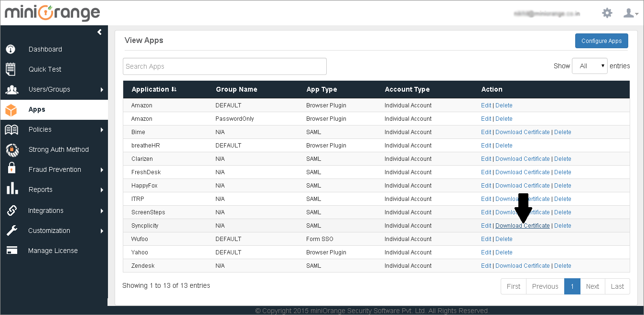
Task: Click the miniOrange logo
Action: click(x=53, y=13)
